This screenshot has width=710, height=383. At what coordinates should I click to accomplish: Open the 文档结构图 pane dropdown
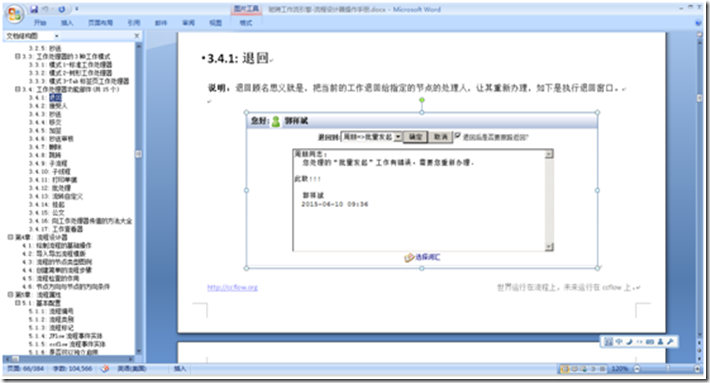(x=57, y=36)
